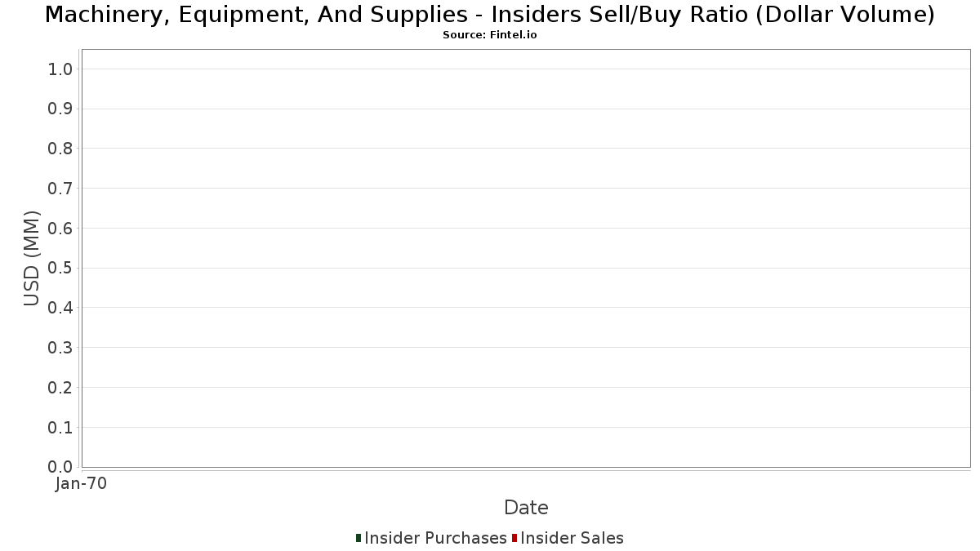Click the 0.5 y-axis tick label
The width and height of the screenshot is (980, 551).
[61, 269]
